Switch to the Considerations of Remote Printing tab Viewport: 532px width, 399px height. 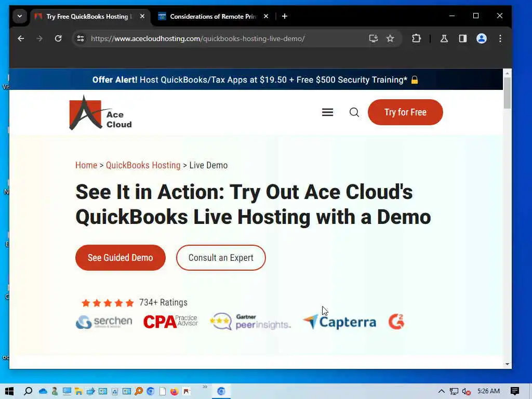[212, 16]
